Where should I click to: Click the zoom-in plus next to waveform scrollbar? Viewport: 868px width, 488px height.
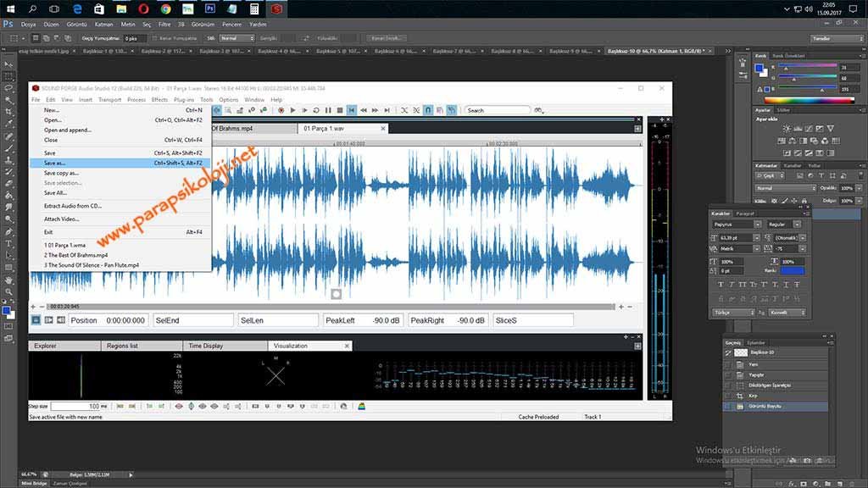620,307
